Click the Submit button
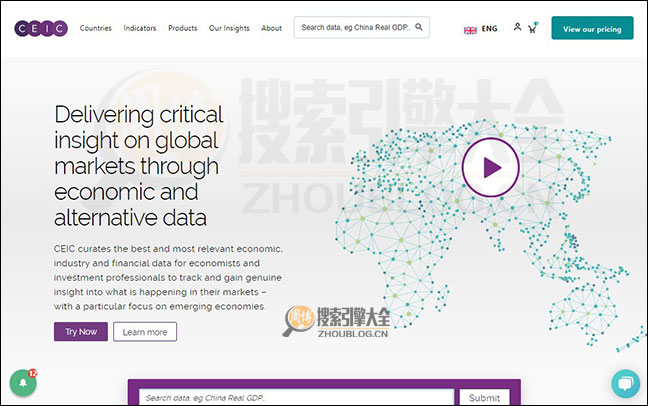Screen dimensions: 648x406 [x=484, y=397]
